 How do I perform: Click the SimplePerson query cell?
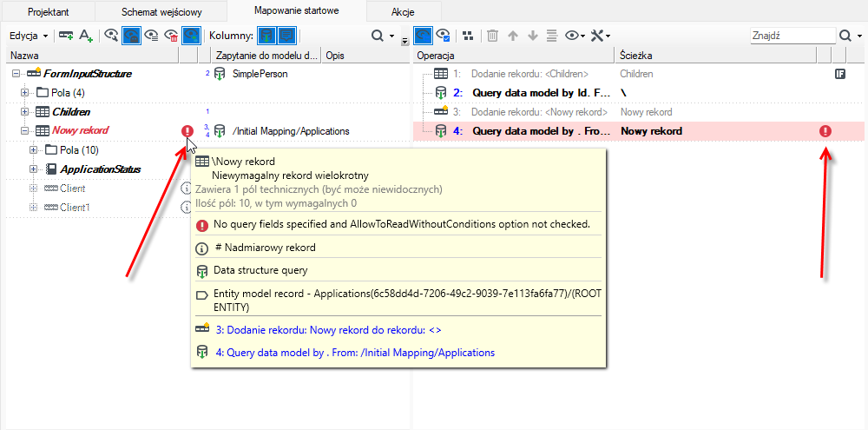point(260,74)
